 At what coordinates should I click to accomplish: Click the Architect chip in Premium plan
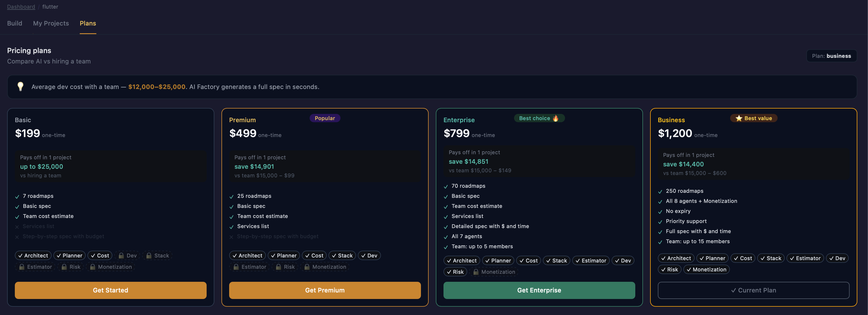[x=247, y=256]
